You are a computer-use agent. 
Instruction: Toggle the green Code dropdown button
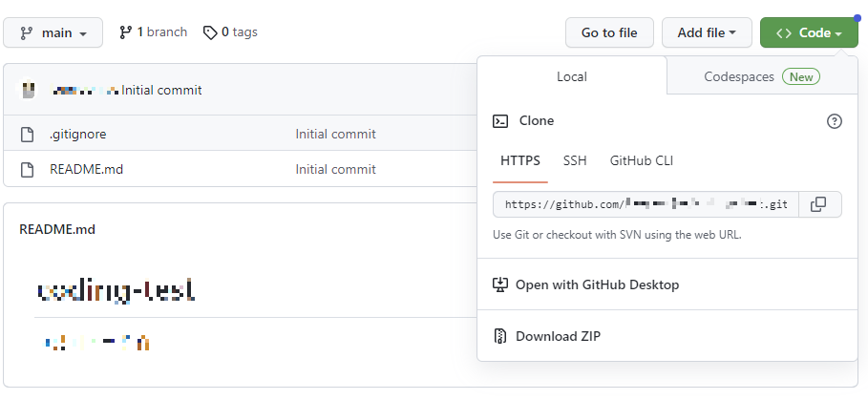(x=810, y=32)
